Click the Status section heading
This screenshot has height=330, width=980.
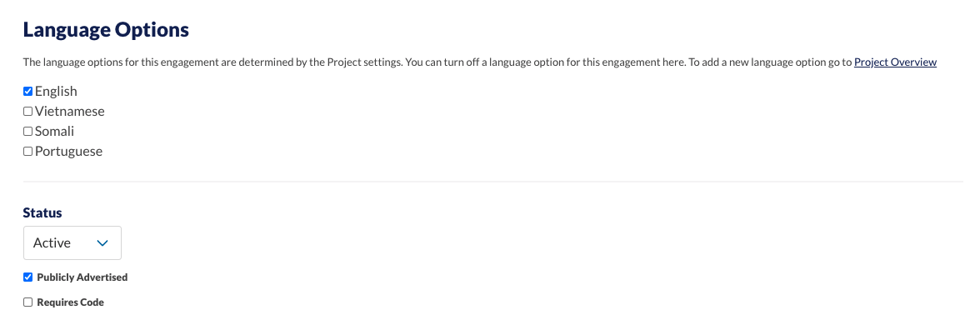click(42, 213)
